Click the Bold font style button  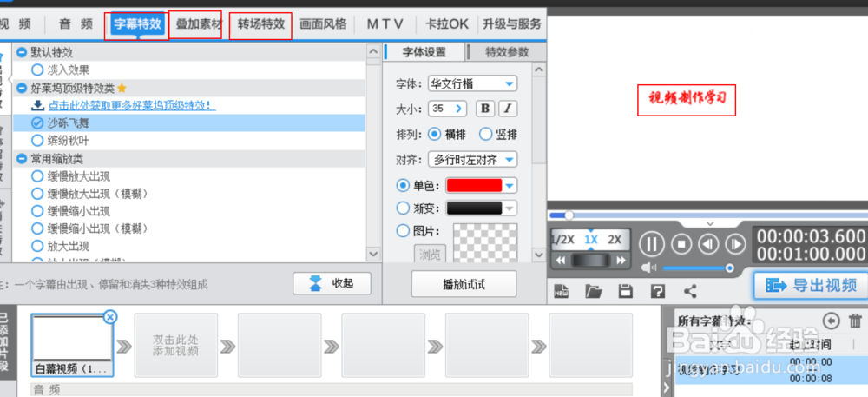click(x=485, y=108)
